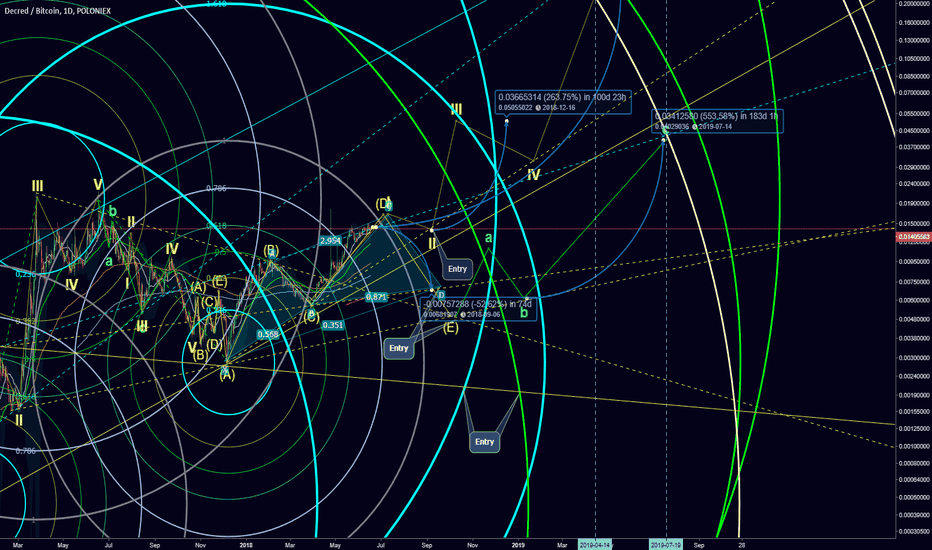932x550 pixels.
Task: Click the 0.00050000 price axis label
Action: pos(914,498)
